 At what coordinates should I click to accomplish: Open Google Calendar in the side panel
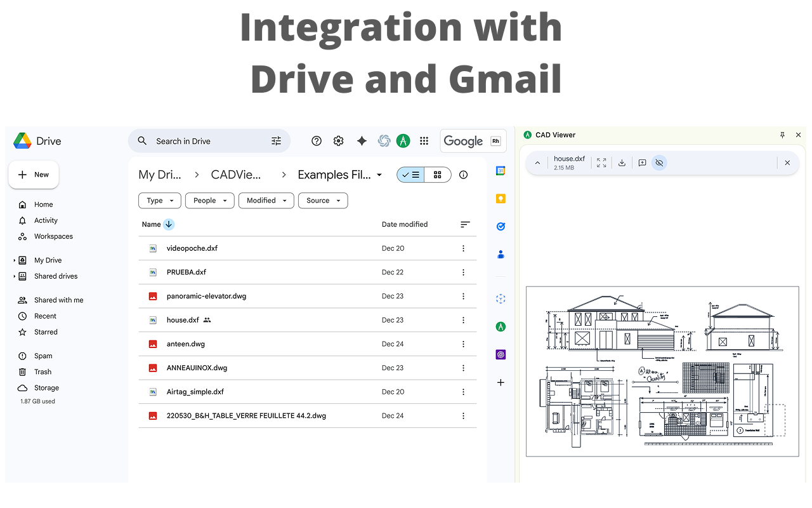point(501,170)
